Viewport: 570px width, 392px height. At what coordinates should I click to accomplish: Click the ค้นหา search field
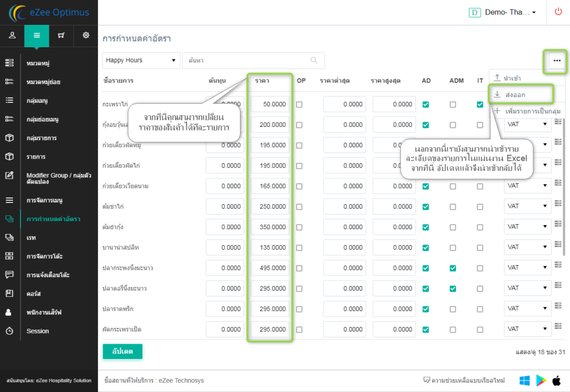coord(253,60)
